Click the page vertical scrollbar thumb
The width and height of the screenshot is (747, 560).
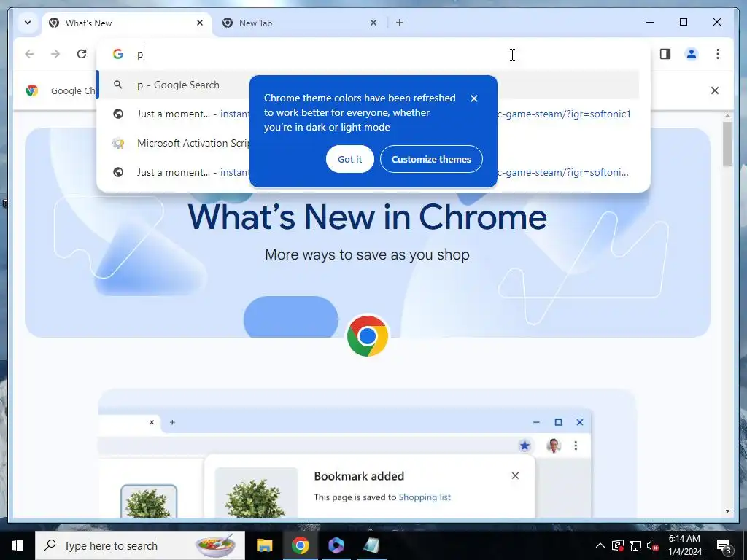[x=727, y=144]
